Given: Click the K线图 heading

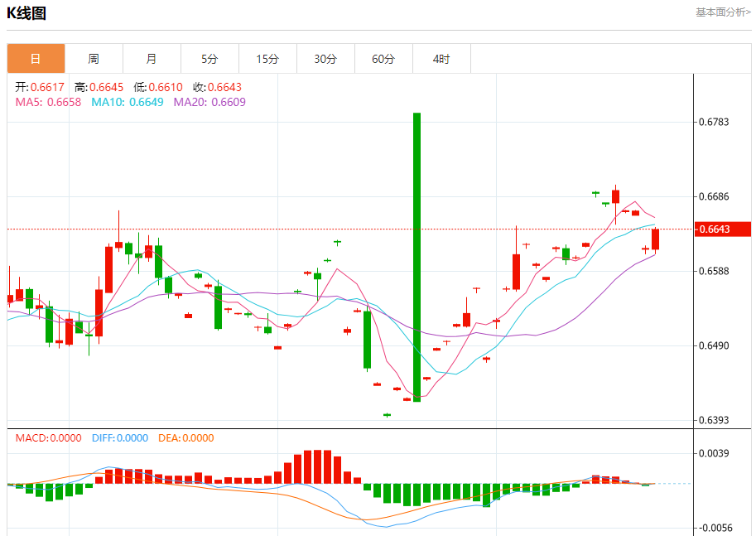Looking at the screenshot, I should 26,13.
